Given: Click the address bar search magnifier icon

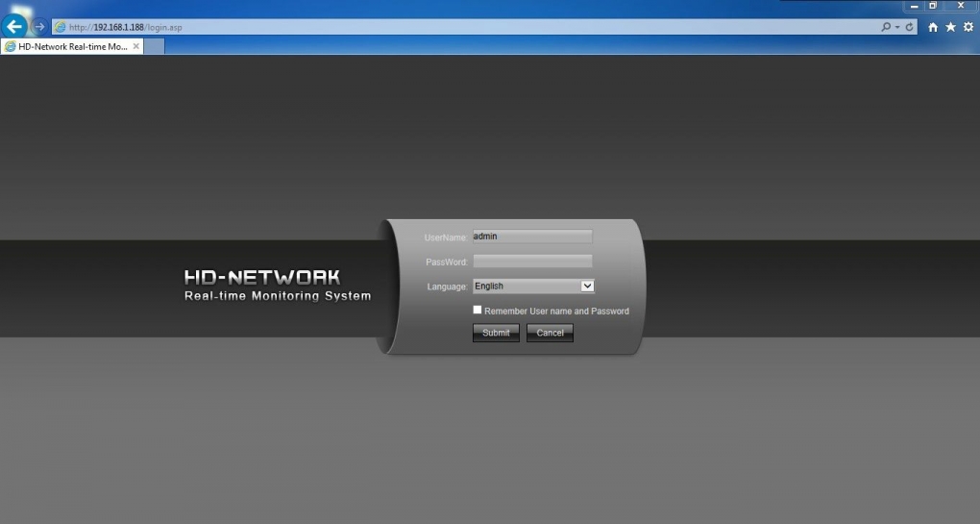Looking at the screenshot, I should click(x=887, y=27).
